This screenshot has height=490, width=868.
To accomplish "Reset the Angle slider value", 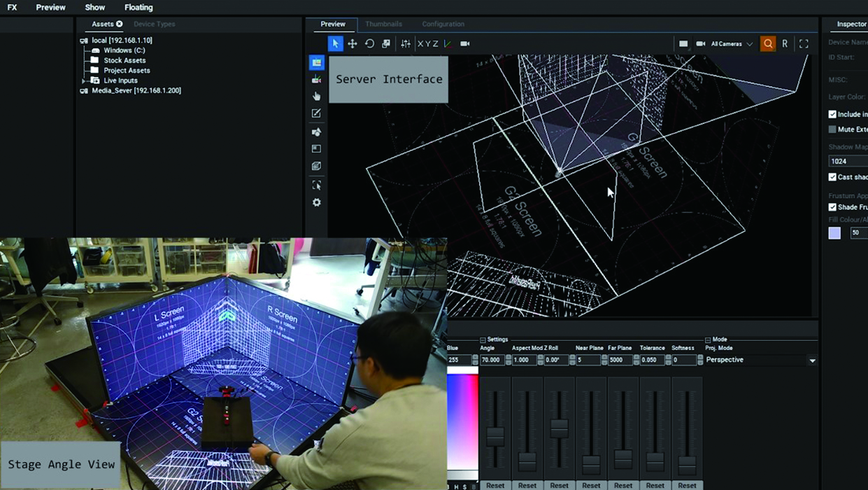I will pyautogui.click(x=495, y=485).
